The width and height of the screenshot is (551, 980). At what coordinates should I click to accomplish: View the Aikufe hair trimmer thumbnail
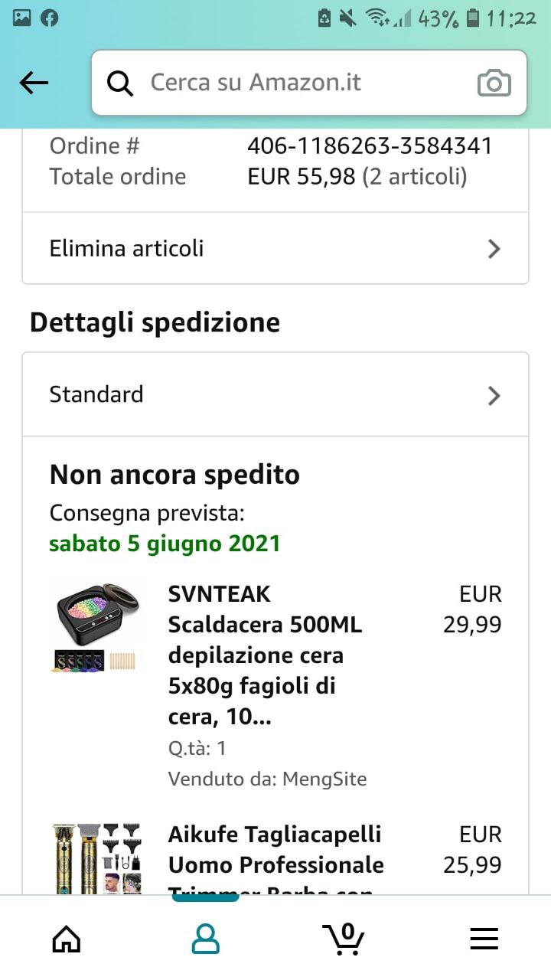pos(96,858)
